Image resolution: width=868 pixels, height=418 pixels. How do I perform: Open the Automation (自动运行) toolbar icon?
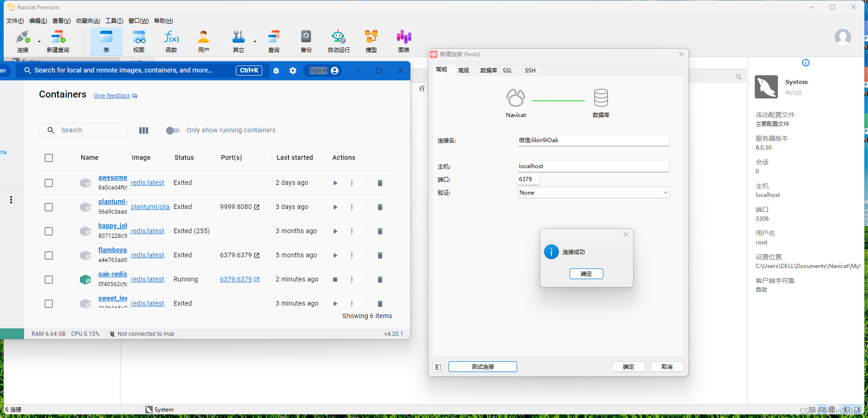[339, 41]
